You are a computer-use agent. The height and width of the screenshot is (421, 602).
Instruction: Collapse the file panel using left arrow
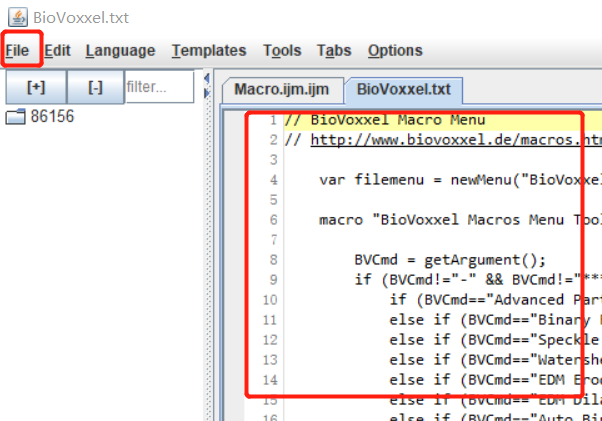point(207,79)
